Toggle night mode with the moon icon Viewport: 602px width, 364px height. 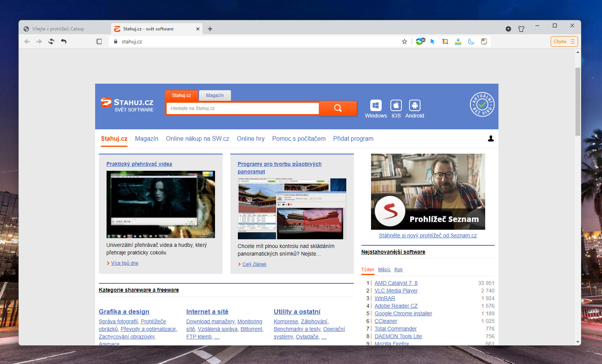click(471, 41)
